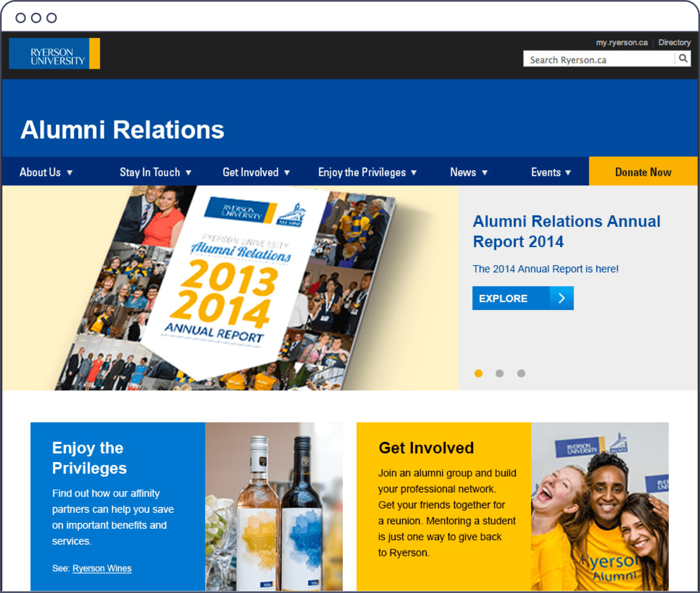Follow the Ryerson Wines link
Screen dimensions: 700x593
[x=102, y=568]
